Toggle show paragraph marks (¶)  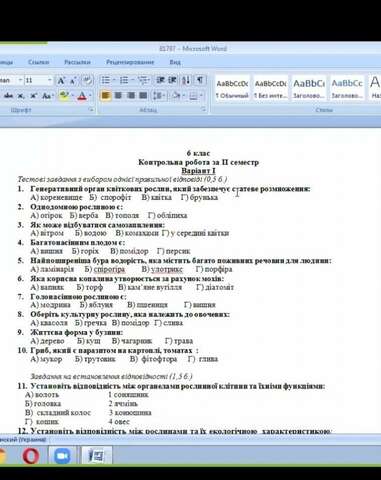pos(200,80)
